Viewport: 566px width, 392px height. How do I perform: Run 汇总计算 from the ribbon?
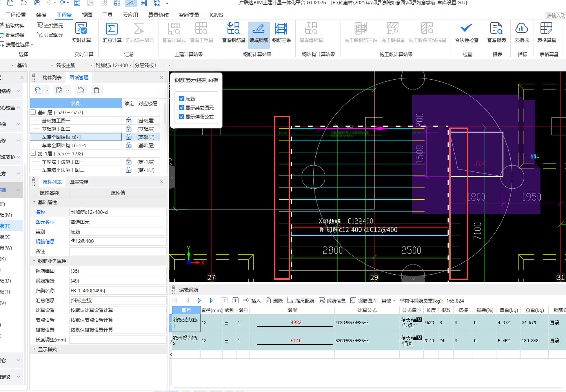pyautogui.click(x=112, y=33)
